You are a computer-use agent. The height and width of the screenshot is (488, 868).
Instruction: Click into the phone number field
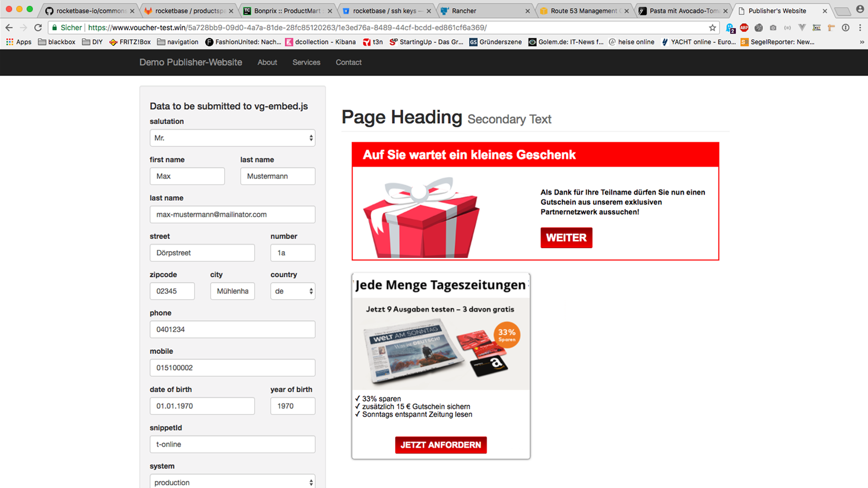click(232, 329)
